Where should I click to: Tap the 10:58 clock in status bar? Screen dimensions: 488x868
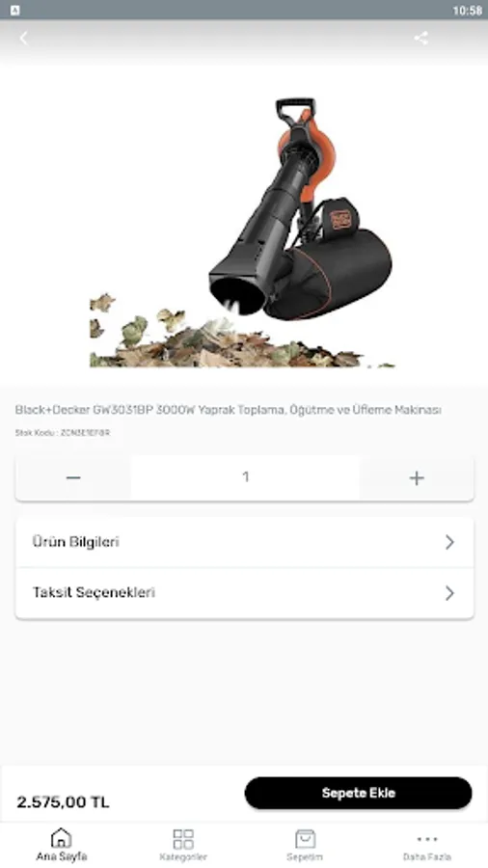click(x=467, y=11)
